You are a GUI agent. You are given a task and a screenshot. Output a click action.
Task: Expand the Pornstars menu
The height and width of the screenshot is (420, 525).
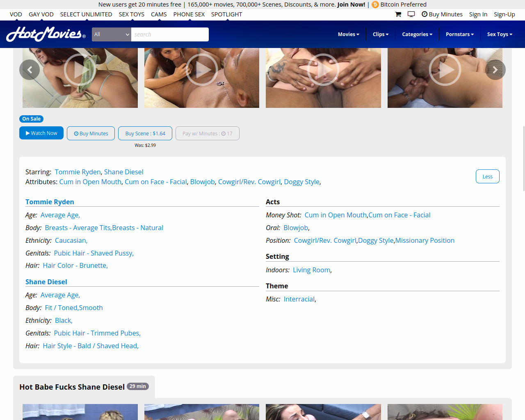[x=460, y=34]
